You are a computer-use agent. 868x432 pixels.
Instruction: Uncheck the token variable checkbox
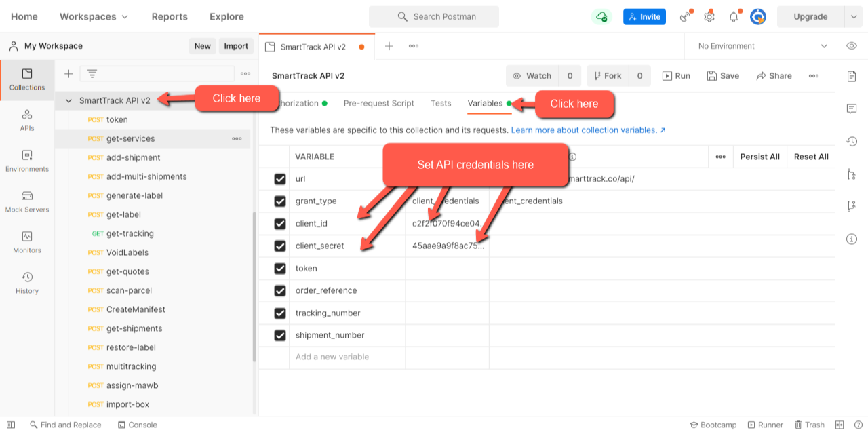coord(280,269)
